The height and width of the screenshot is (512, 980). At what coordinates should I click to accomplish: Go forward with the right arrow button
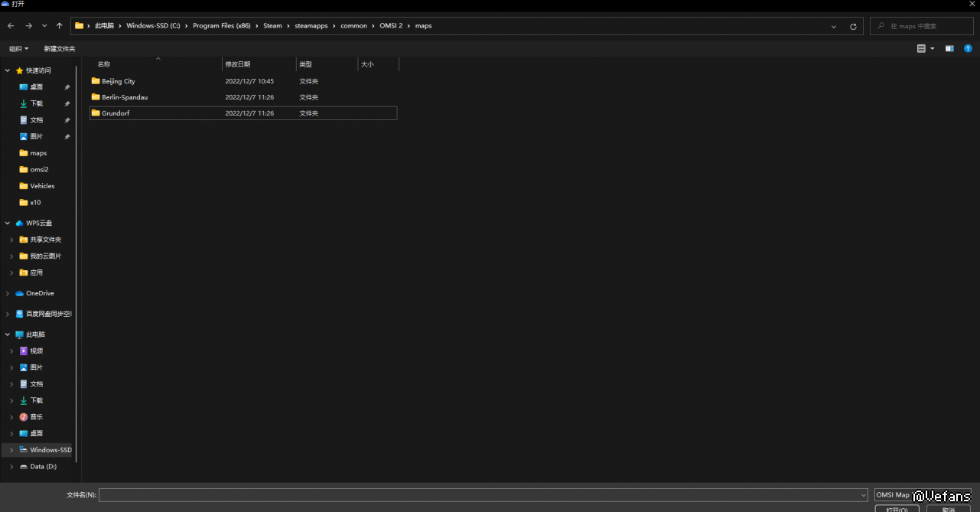(28, 26)
